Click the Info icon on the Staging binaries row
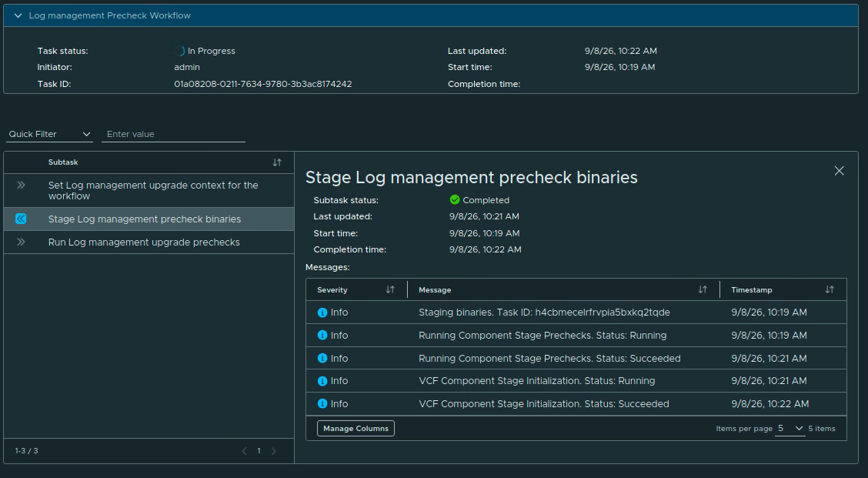The height and width of the screenshot is (478, 868). click(x=322, y=313)
